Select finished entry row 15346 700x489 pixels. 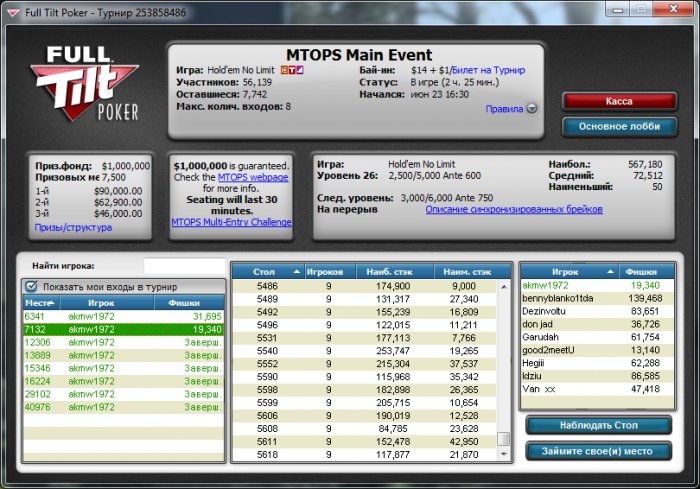(123, 368)
